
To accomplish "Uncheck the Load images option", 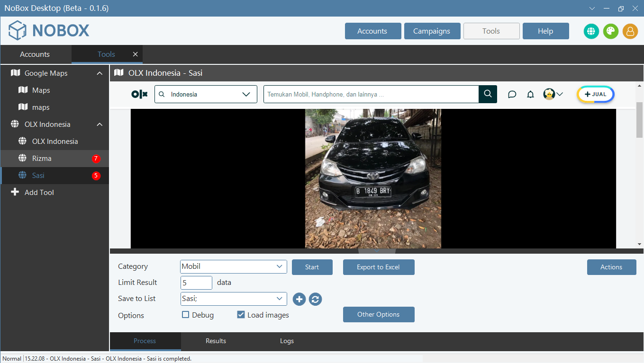I will coord(241,315).
